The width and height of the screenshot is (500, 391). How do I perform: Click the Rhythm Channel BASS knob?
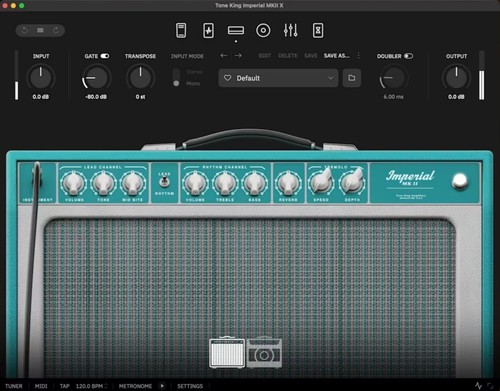point(254,183)
